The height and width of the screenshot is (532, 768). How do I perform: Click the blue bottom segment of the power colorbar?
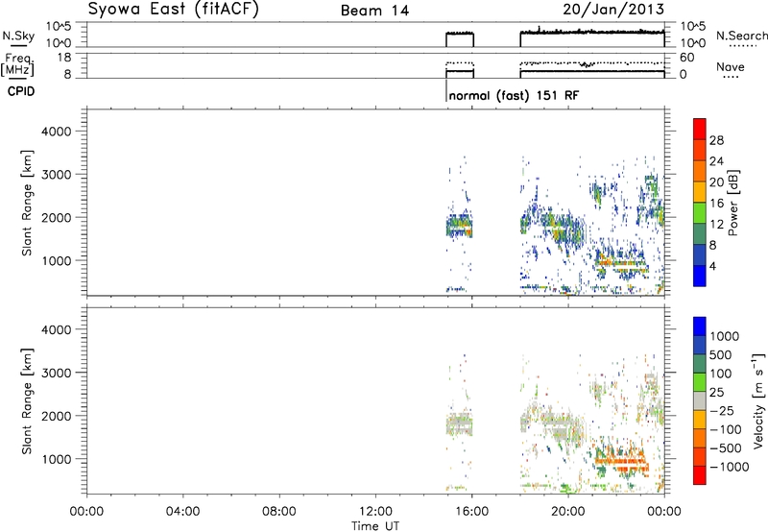click(x=700, y=276)
